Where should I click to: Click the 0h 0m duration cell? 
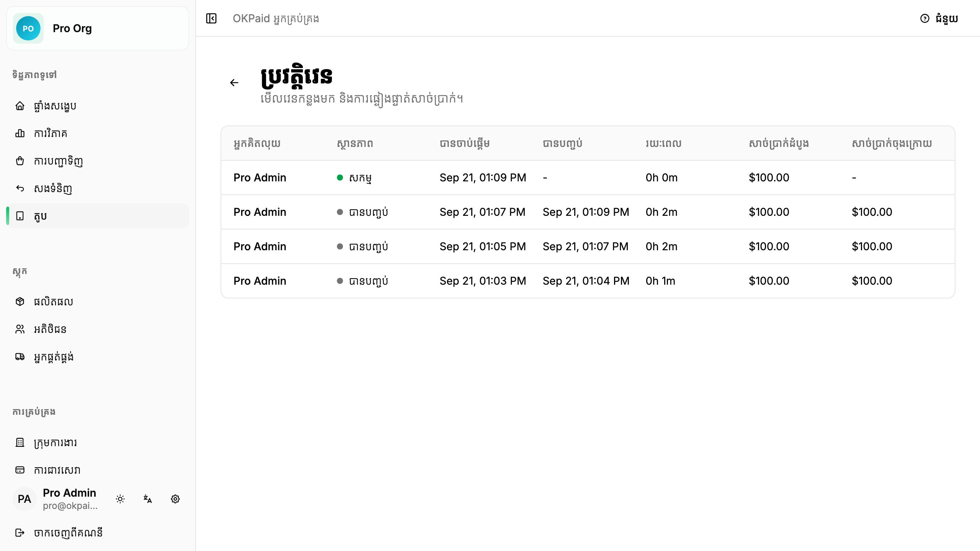coord(661,178)
